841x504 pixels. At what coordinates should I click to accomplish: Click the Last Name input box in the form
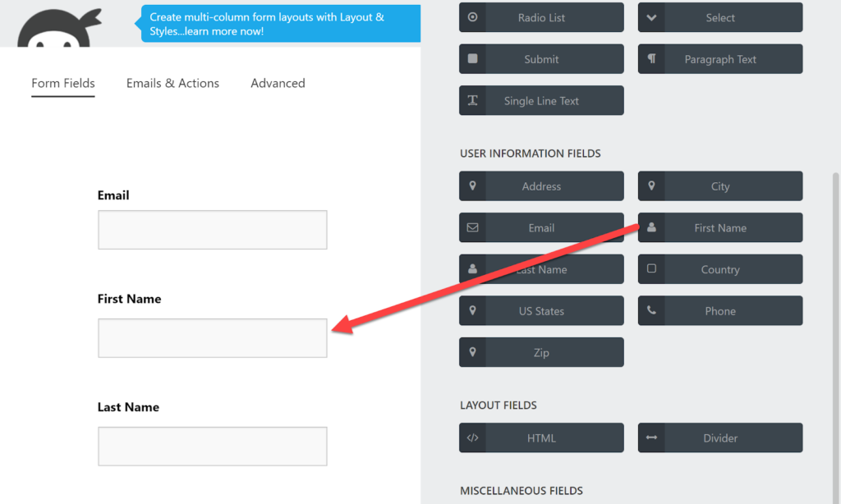213,446
